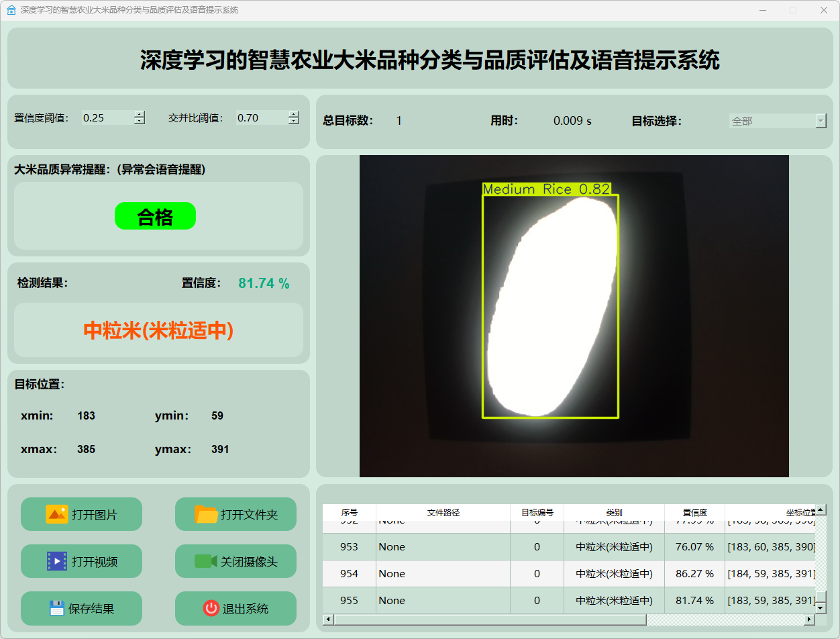The image size is (840, 639).
Task: Decrease 交并比阈值 with the down arrow
Action: pyautogui.click(x=294, y=121)
